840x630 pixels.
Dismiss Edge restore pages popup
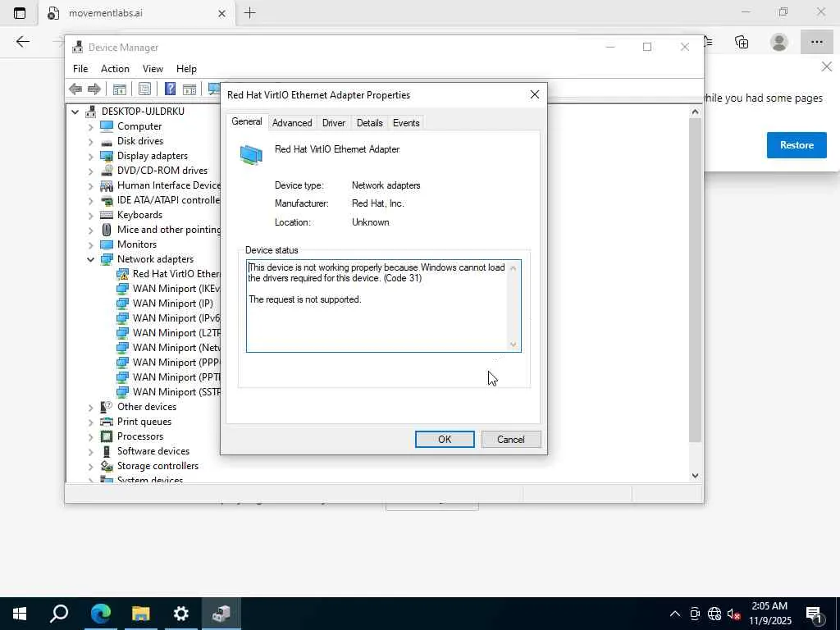[x=827, y=66]
